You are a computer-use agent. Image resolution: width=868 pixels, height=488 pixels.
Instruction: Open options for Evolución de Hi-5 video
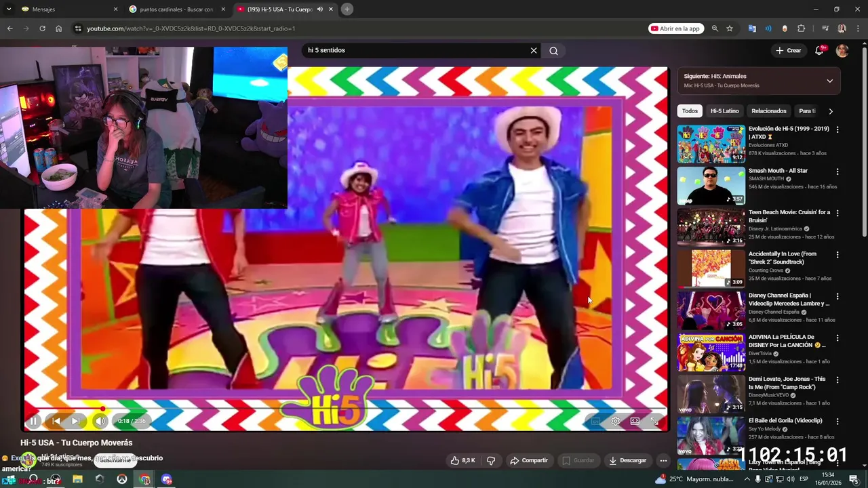[837, 129]
